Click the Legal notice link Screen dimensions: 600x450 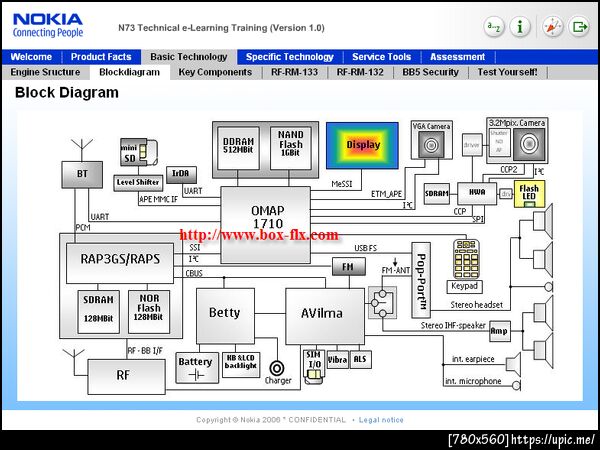[381, 420]
